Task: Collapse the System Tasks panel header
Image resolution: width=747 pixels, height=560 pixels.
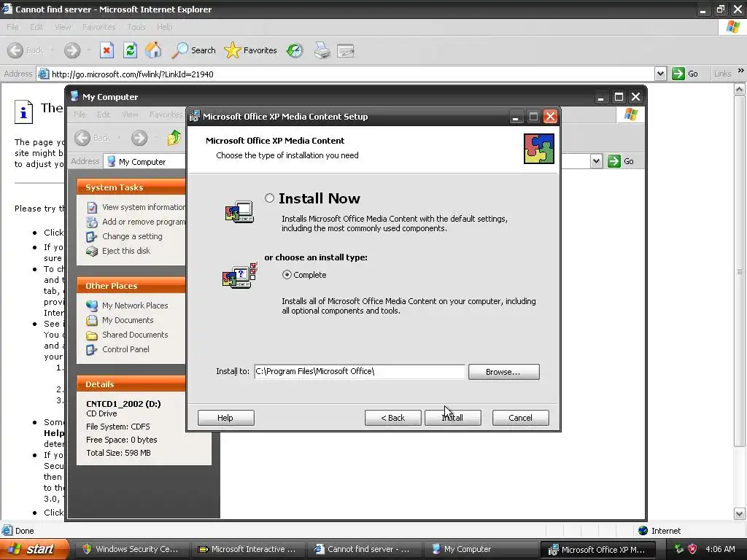Action: click(x=131, y=187)
